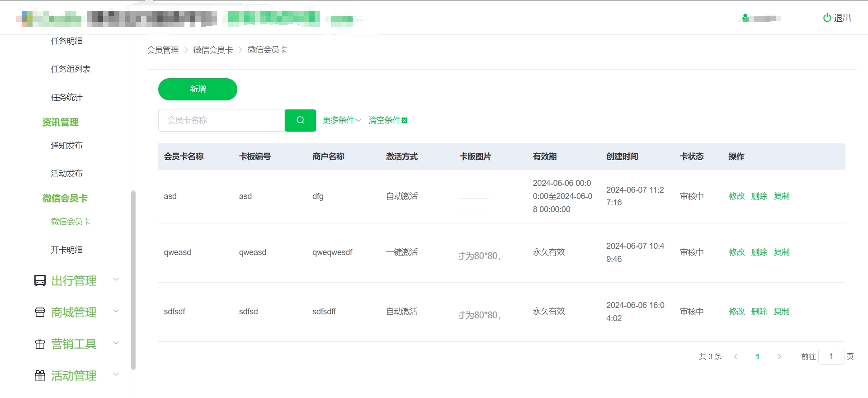Click the 有效期 column header
This screenshot has height=398, width=868.
[x=545, y=157]
